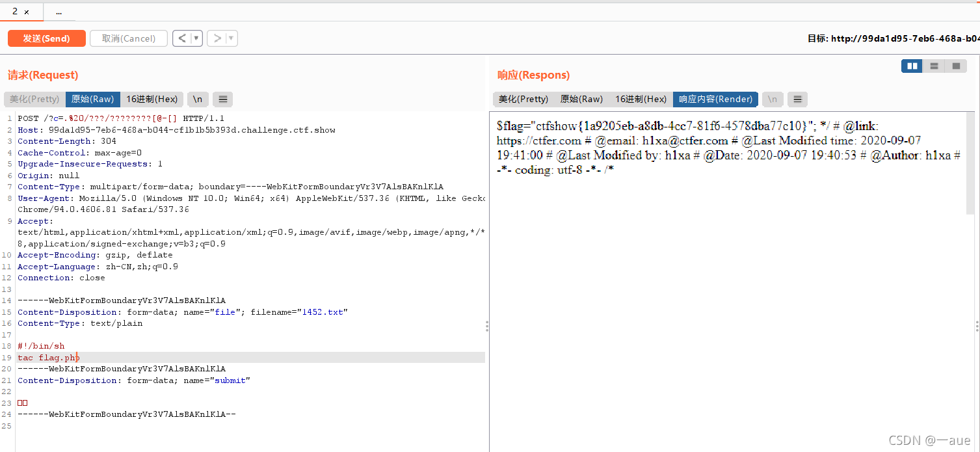Open the history dropdown beside the > arrow

tap(232, 38)
